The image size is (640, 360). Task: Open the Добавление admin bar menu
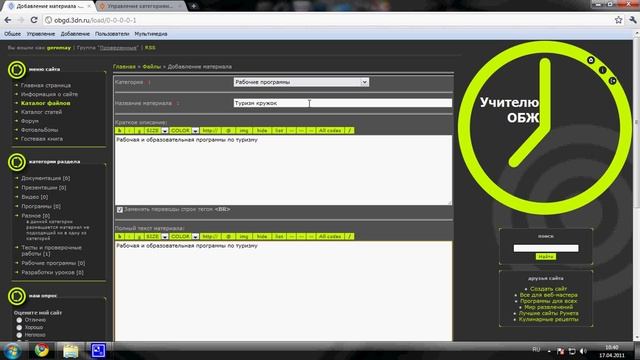coord(75,34)
